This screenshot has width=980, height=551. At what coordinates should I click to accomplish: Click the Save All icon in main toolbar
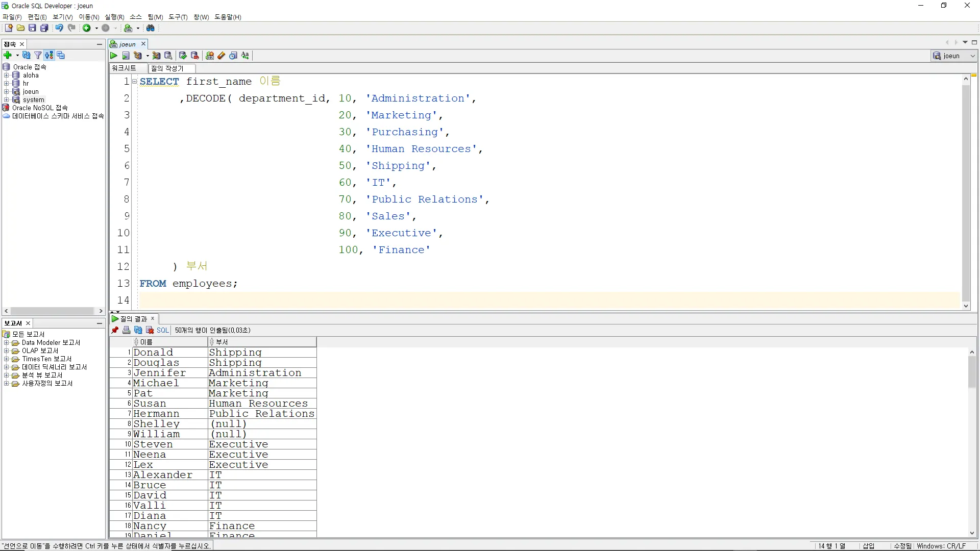tap(44, 28)
